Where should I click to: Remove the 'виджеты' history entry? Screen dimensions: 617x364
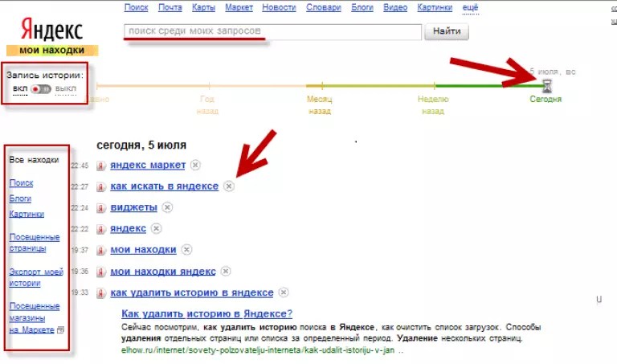[x=167, y=207]
